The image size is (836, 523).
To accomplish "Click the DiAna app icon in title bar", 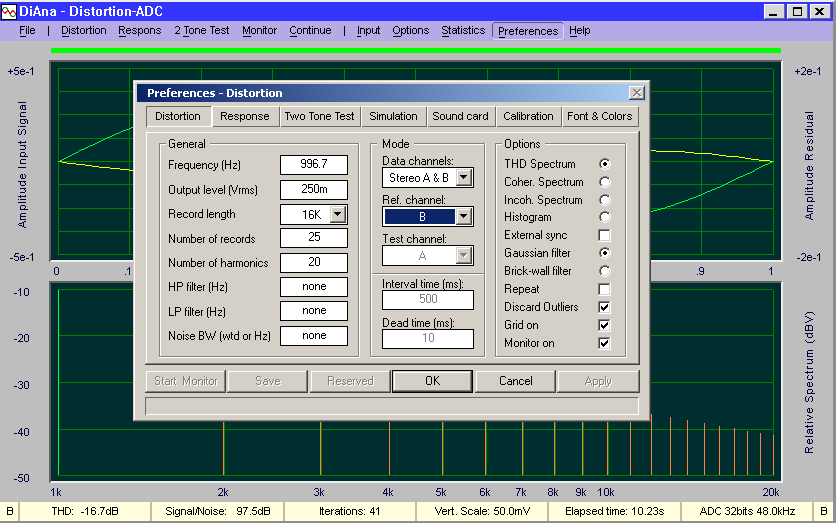I will coord(9,11).
